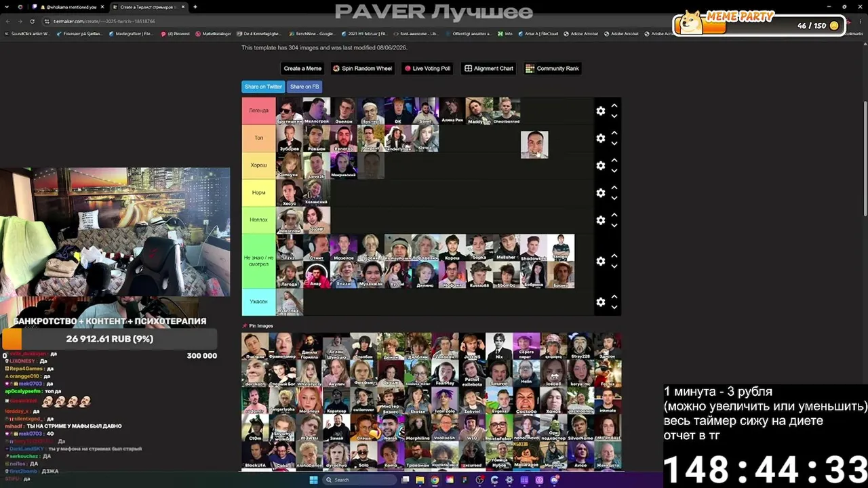Open the SoundClick artist bookmark
The width and height of the screenshot is (868, 488).
tap(28, 33)
